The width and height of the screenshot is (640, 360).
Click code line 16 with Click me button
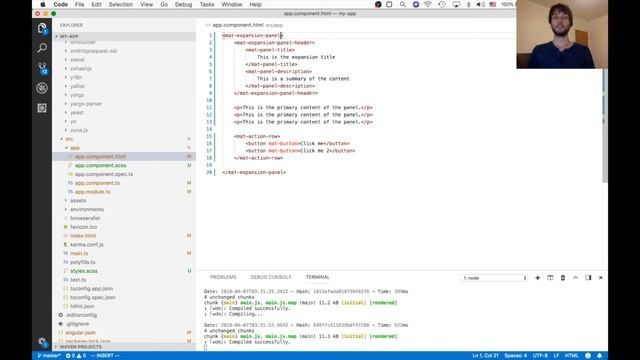pos(298,144)
